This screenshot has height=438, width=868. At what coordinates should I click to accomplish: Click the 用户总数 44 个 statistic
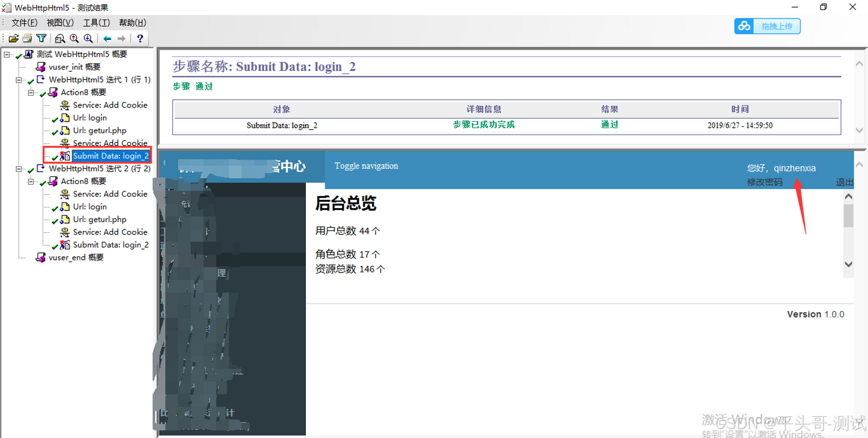point(348,231)
